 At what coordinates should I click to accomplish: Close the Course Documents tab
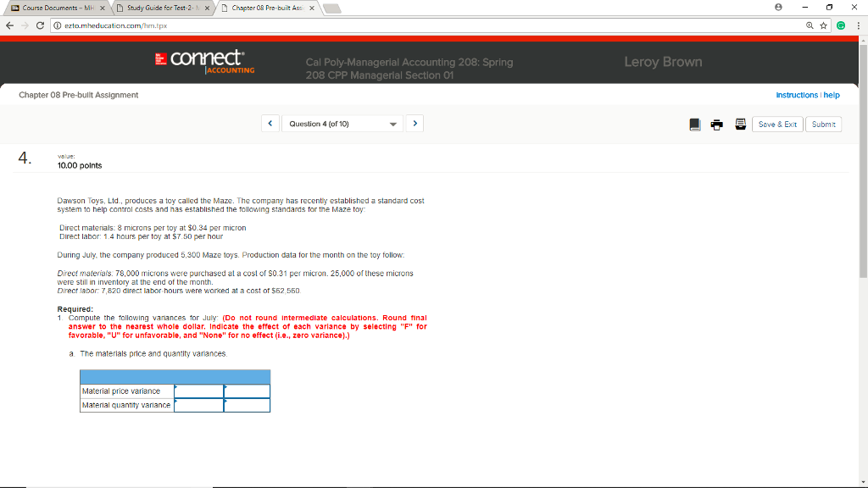[103, 8]
